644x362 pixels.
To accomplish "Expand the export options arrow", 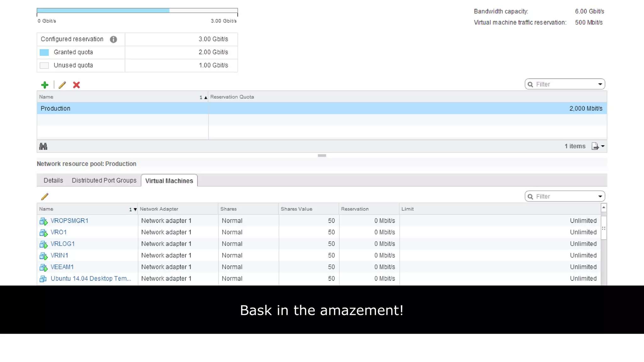I will click(603, 146).
